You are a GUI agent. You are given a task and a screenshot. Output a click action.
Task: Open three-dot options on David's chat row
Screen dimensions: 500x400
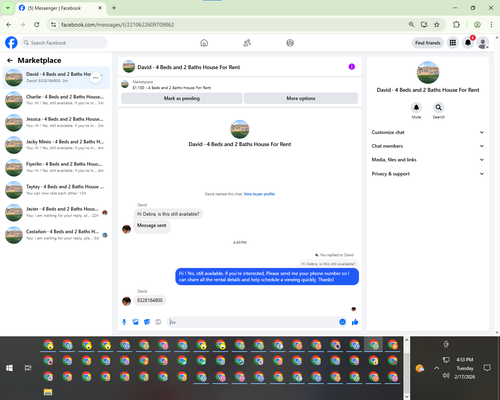click(96, 78)
